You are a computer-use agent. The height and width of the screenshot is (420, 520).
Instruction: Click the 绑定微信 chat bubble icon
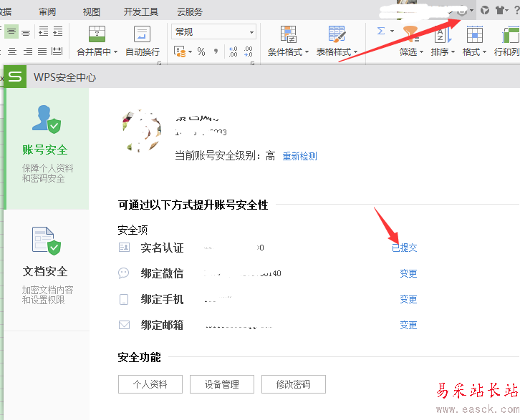tap(124, 273)
